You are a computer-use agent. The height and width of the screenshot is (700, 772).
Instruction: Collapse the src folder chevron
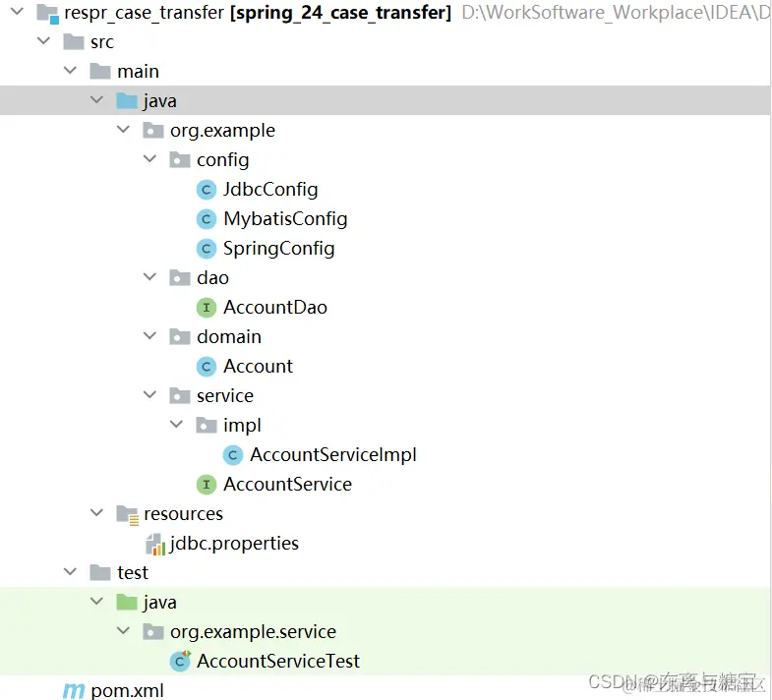tap(44, 40)
